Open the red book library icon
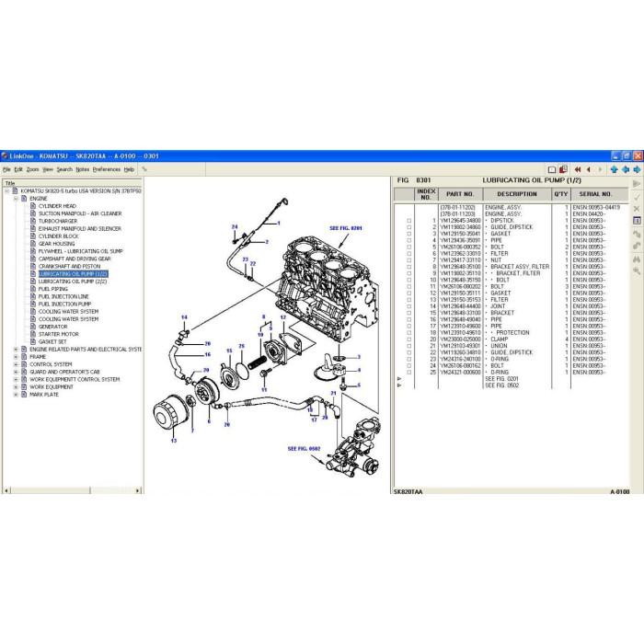Viewport: 644px width, 644px height. click(563, 169)
